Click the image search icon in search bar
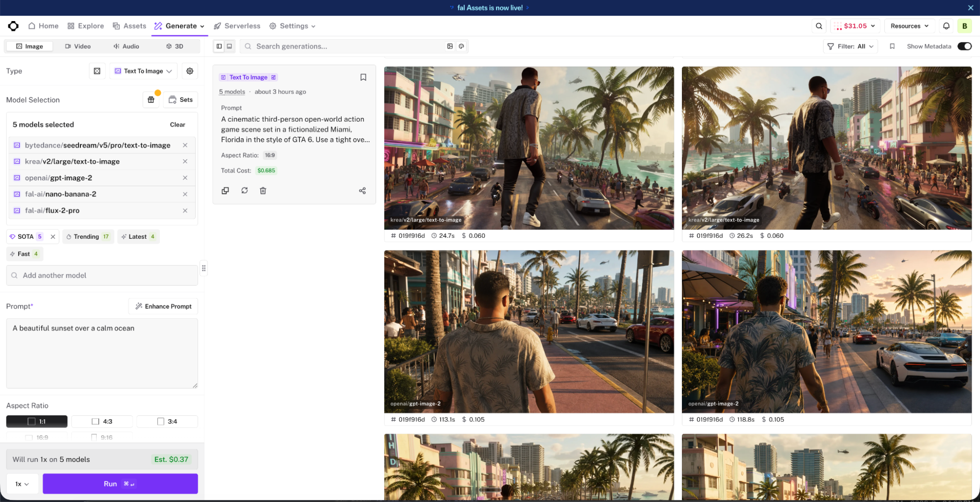This screenshot has width=980, height=502. tap(450, 46)
